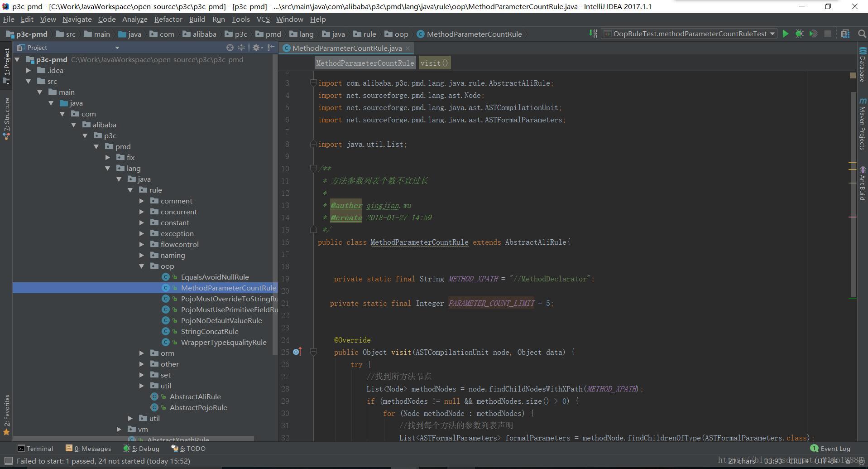The image size is (868, 469).
Task: Click the alibaba navigation bar crumb
Action: (200, 34)
